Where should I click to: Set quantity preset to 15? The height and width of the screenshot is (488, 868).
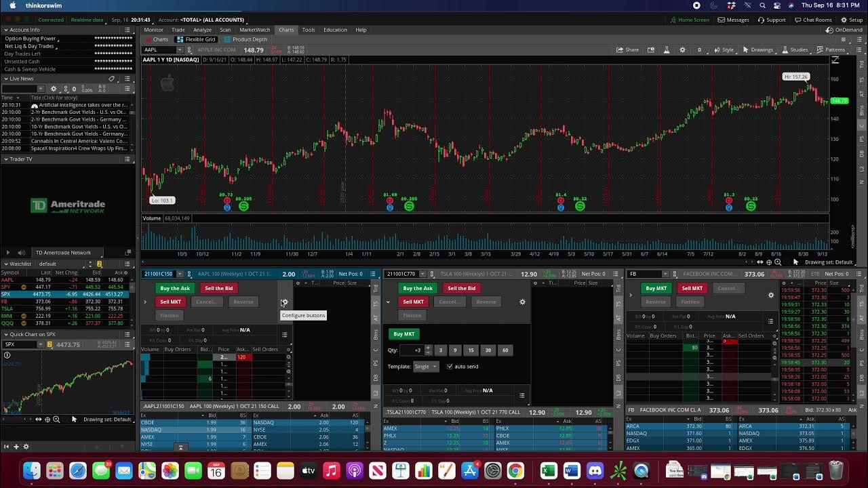(x=471, y=350)
